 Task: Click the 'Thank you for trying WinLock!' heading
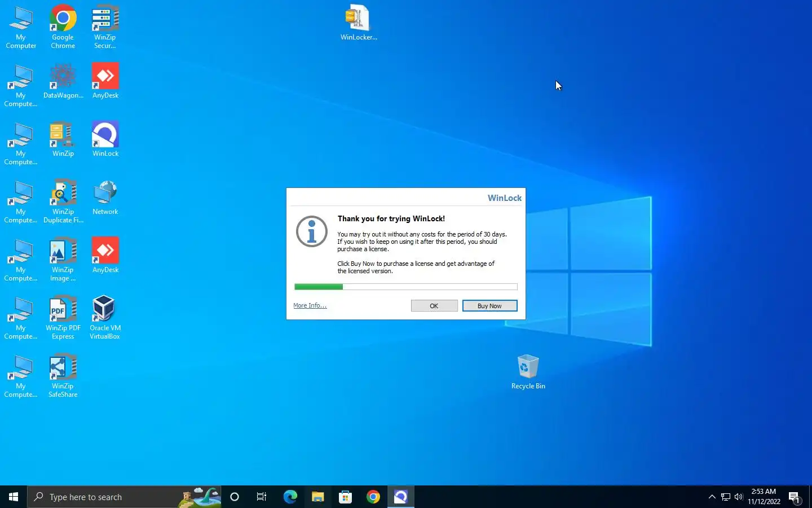[x=391, y=219]
